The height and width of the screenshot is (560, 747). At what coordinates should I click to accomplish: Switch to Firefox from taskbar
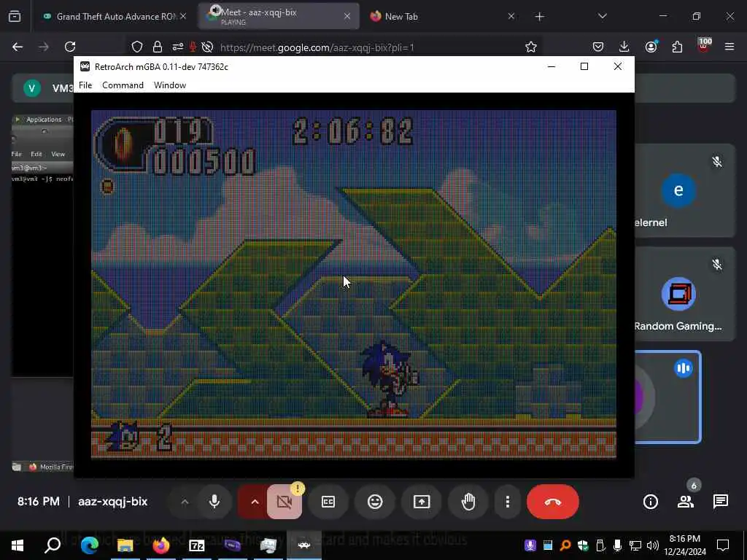coord(161,545)
